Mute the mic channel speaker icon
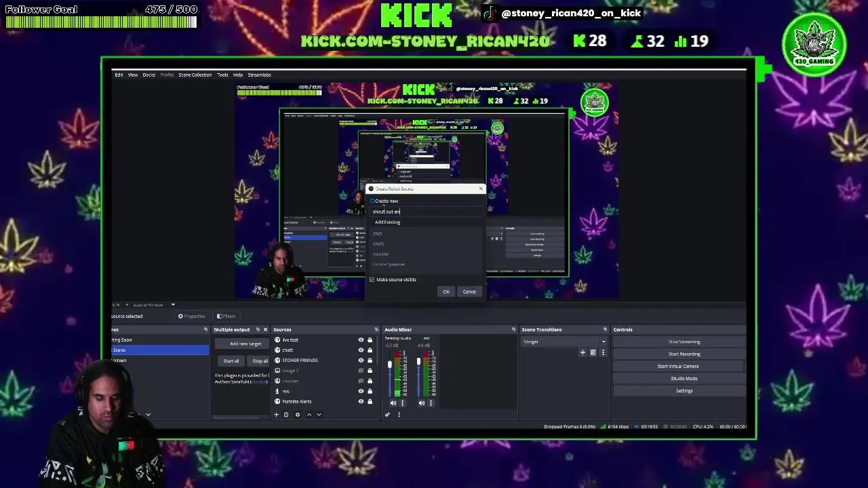This screenshot has height=488, width=868. click(x=421, y=403)
